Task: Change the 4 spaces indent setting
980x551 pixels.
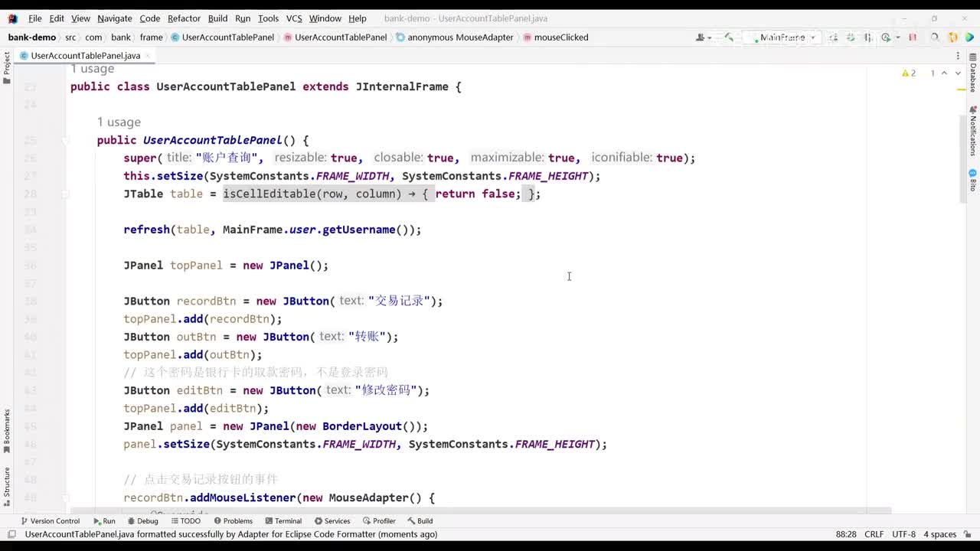Action: click(939, 534)
